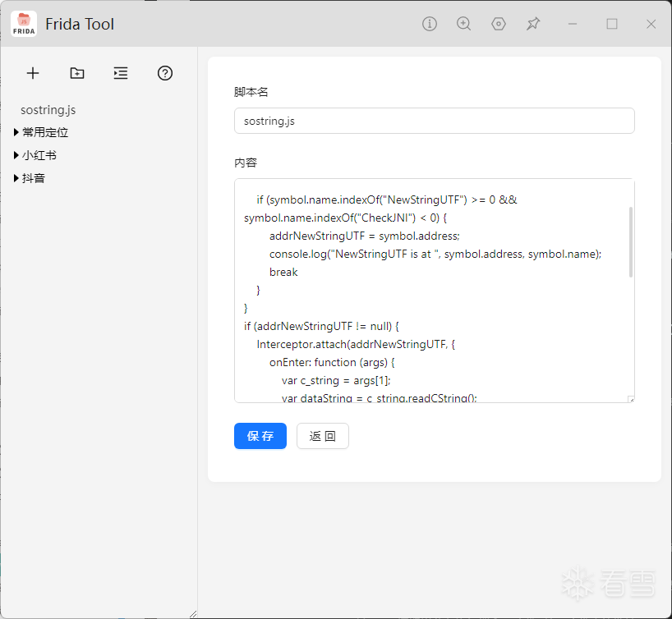Click the code textarea scrollbar thumb
Image resolution: width=672 pixels, height=619 pixels.
tap(630, 242)
